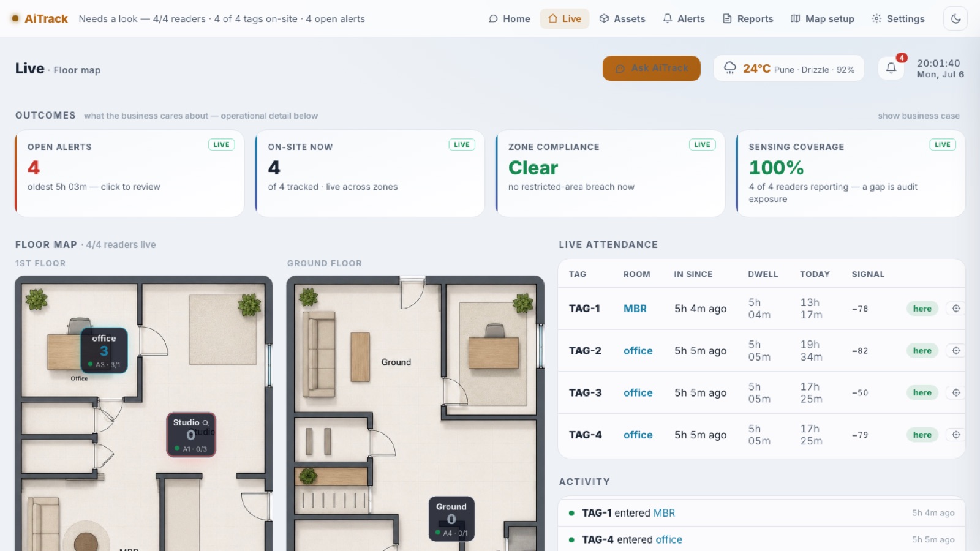This screenshot has width=980, height=551.
Task: Open the Map setup tab
Action: point(823,19)
